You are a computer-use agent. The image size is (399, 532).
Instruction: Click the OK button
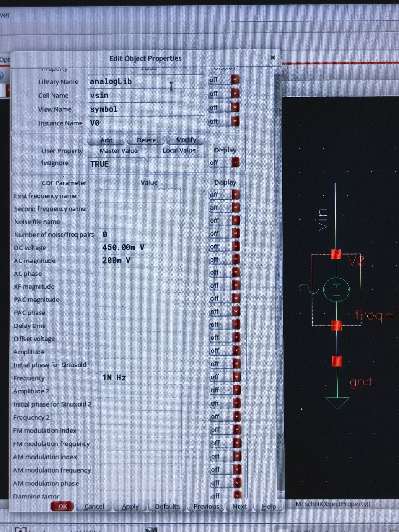pyautogui.click(x=62, y=506)
